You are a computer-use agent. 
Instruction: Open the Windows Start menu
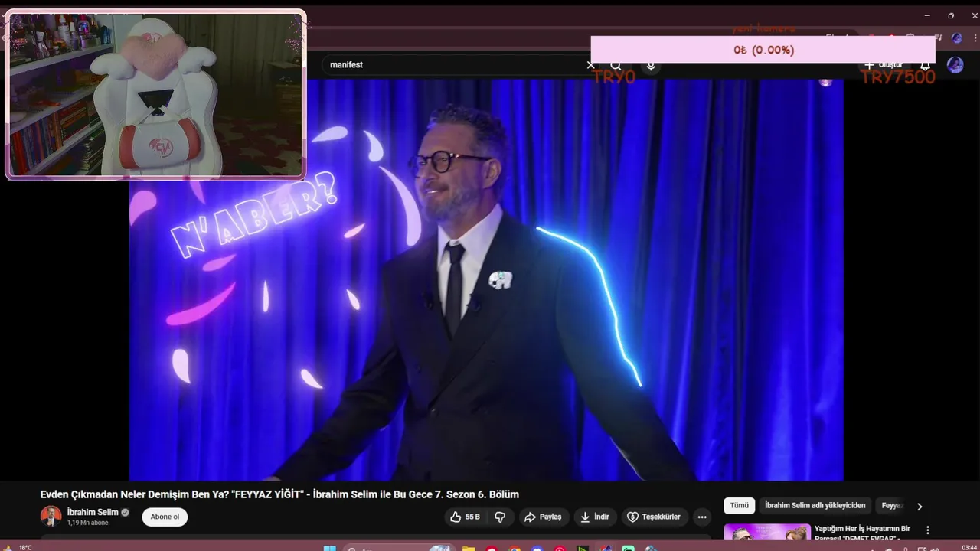coord(330,549)
